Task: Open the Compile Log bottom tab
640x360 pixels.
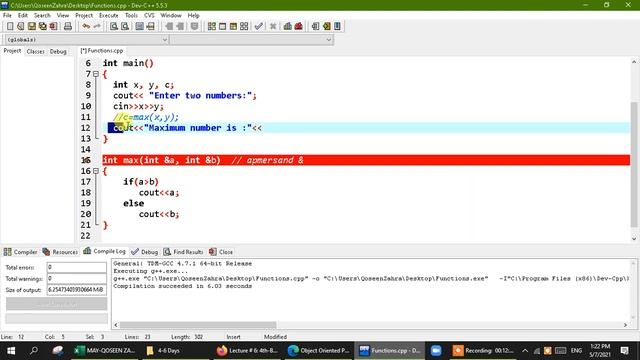Action: (104, 251)
